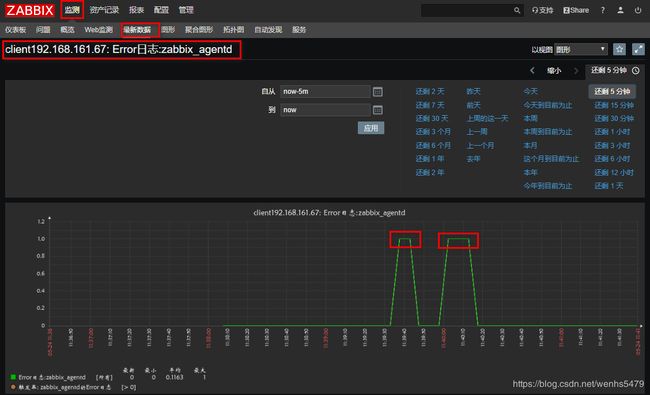Select the 7 天 time preset

pos(430,105)
